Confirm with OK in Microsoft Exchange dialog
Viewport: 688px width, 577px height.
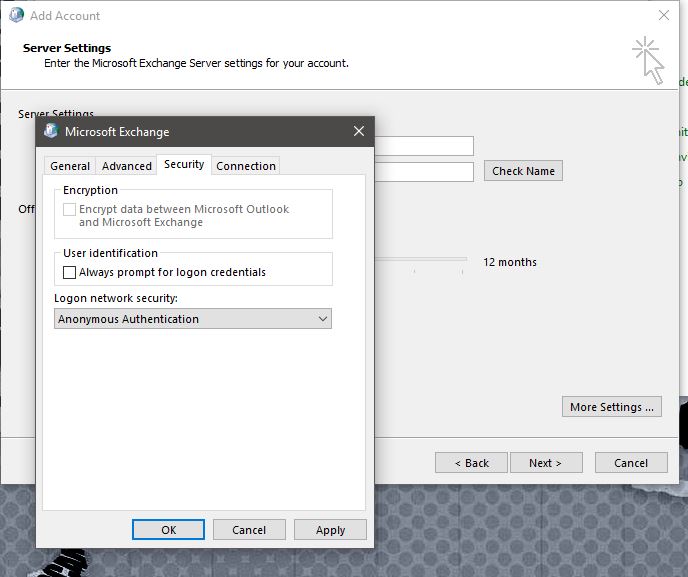pos(168,530)
